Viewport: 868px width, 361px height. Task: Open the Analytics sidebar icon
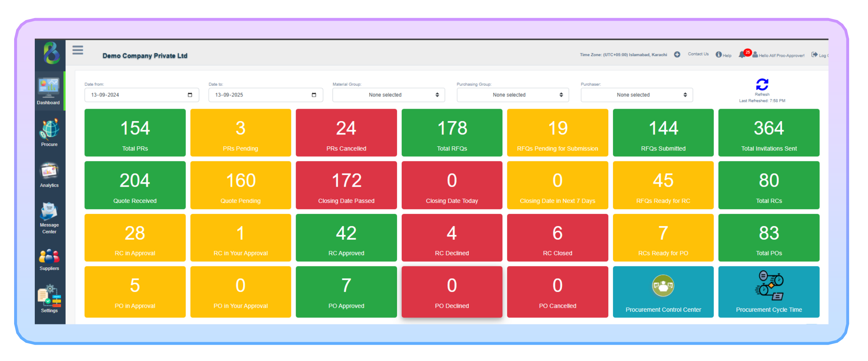pyautogui.click(x=49, y=171)
